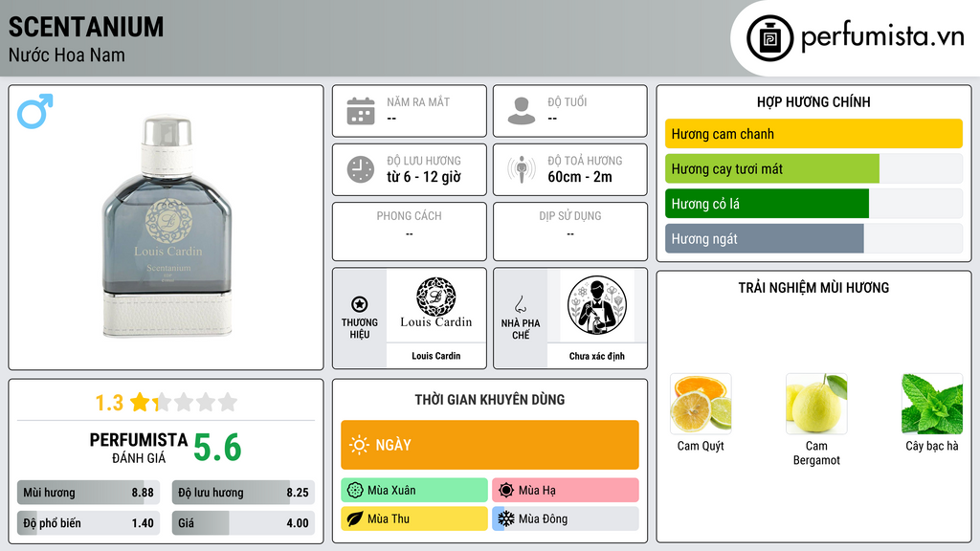This screenshot has height=551, width=980.
Task: Click the perfumista.vn bottle logo icon
Action: [x=769, y=38]
